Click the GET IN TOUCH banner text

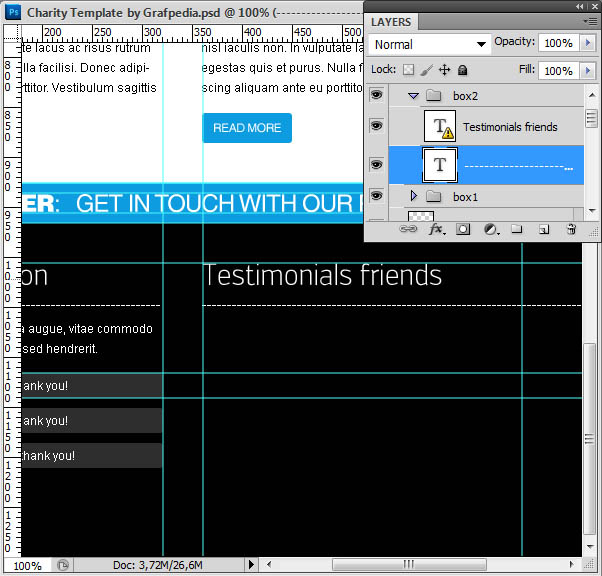pyautogui.click(x=220, y=204)
